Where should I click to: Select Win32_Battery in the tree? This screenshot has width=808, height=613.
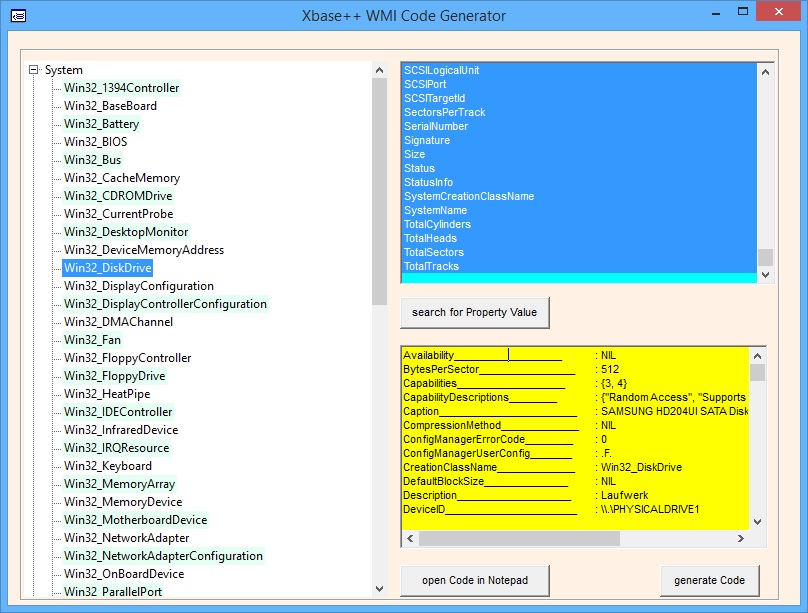click(101, 124)
